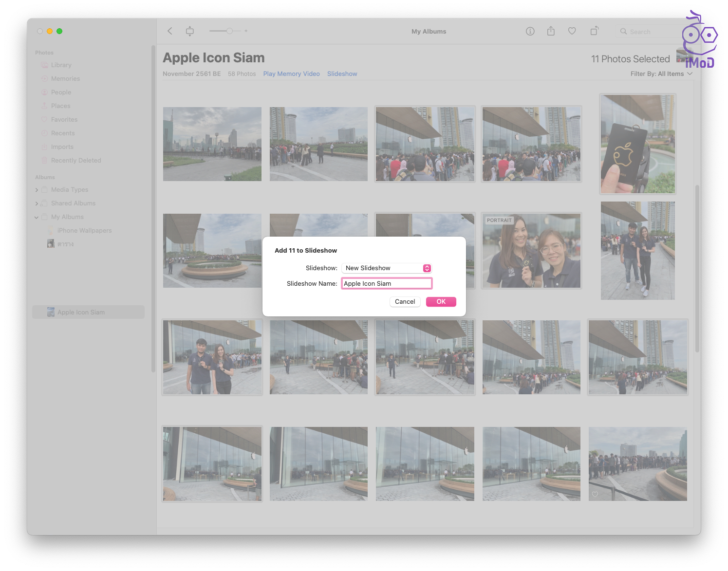Collapse the My Albums group
Image resolution: width=728 pixels, height=571 pixels.
click(x=37, y=217)
